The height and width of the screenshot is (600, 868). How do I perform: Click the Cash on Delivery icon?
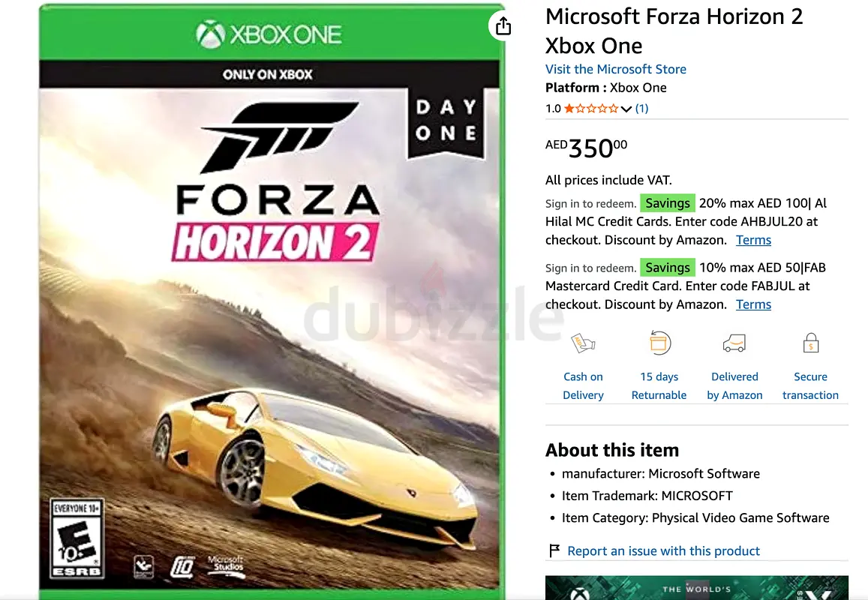click(x=583, y=343)
